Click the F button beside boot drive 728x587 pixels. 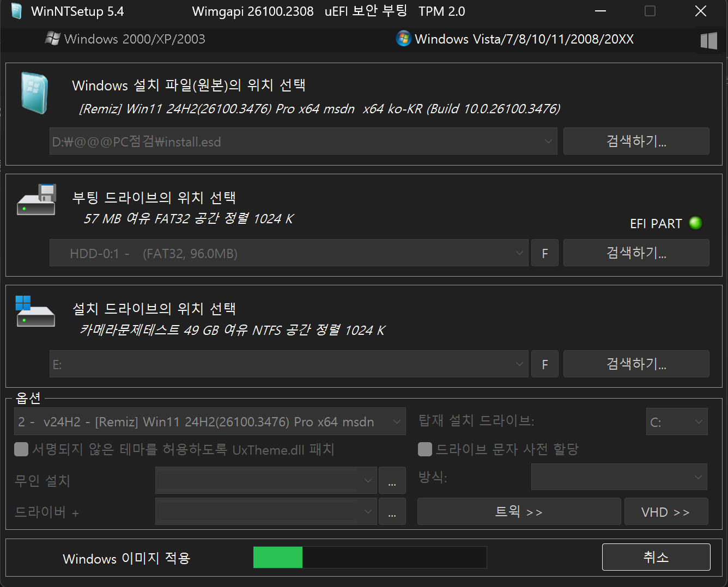click(x=545, y=253)
